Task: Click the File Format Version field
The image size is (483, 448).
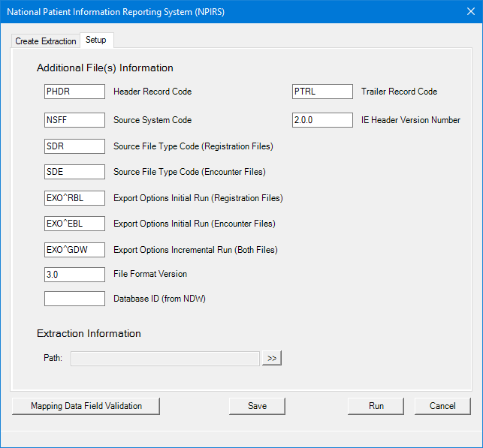Action: 74,275
